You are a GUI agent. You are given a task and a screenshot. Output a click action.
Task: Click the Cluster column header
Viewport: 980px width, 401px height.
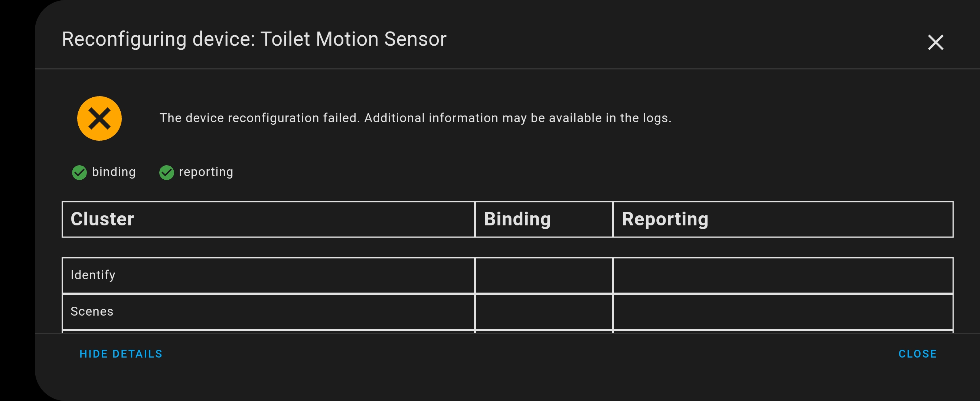click(103, 219)
